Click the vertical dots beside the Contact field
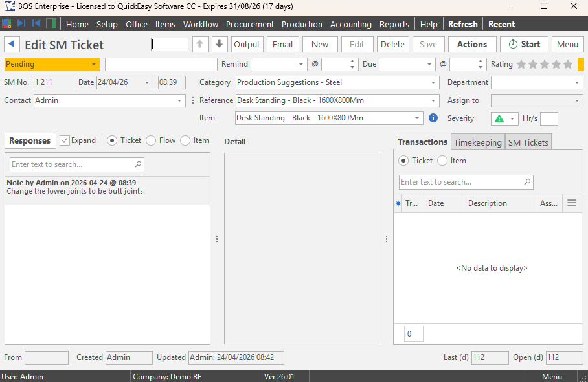This screenshot has width=588, height=382. click(193, 100)
